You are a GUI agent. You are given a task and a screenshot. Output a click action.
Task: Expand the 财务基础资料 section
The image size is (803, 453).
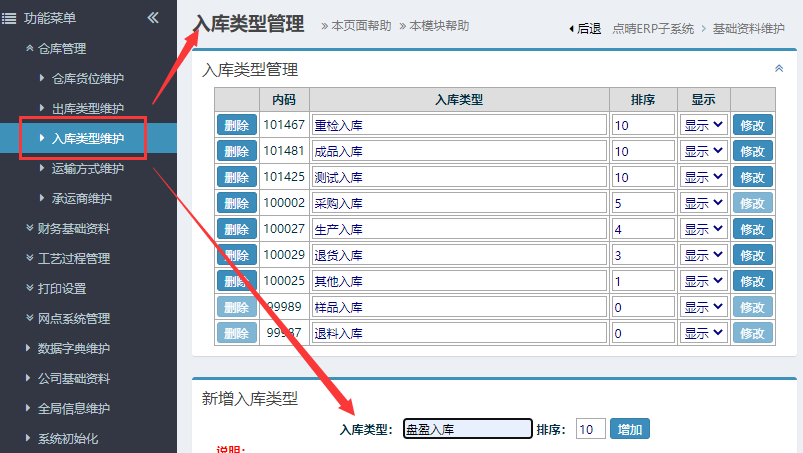73,228
